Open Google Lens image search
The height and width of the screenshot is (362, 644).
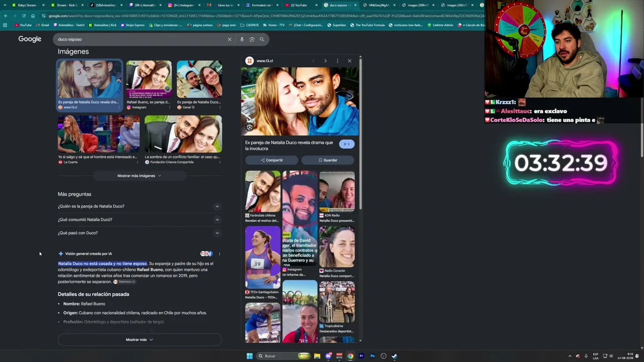252,39
